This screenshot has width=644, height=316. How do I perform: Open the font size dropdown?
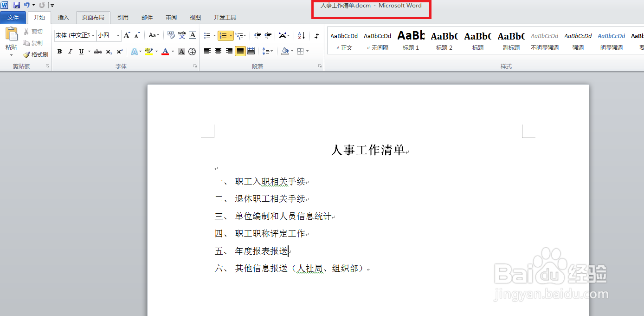coord(118,35)
